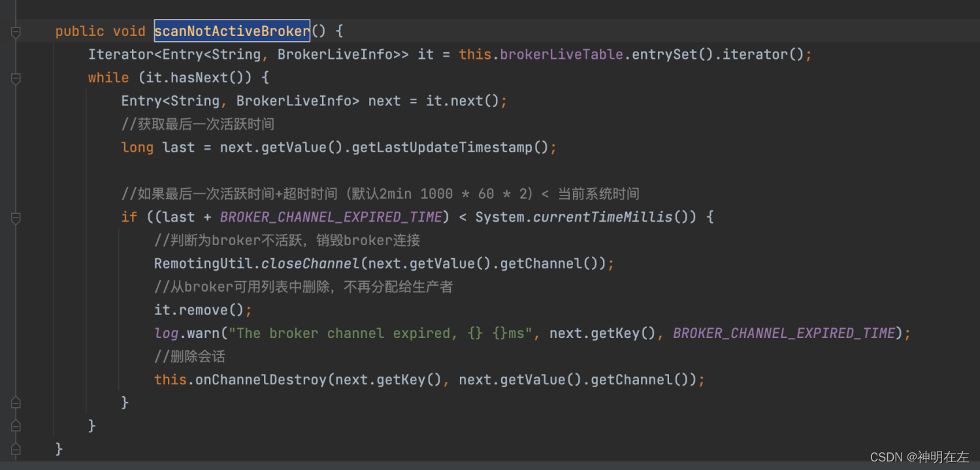The image size is (980, 470).
Task: Click the closeChannel method call
Action: click(310, 263)
